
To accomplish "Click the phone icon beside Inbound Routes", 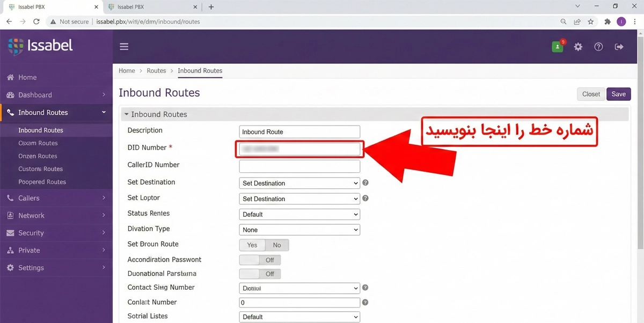I will 11,113.
